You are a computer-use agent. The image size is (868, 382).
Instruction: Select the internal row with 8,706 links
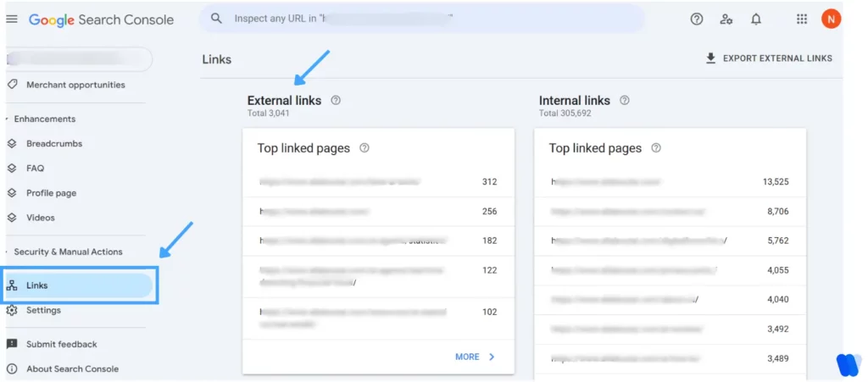tap(670, 211)
